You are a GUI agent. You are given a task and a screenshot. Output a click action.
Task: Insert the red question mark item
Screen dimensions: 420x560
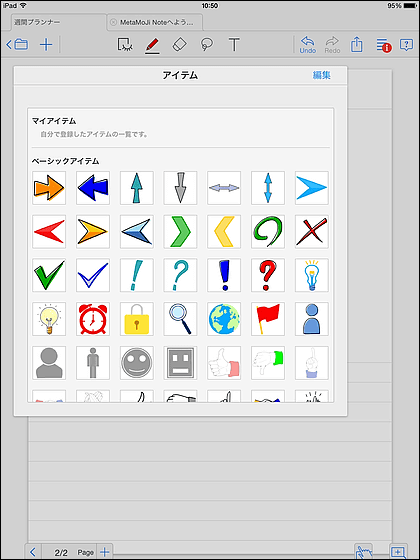(268, 275)
